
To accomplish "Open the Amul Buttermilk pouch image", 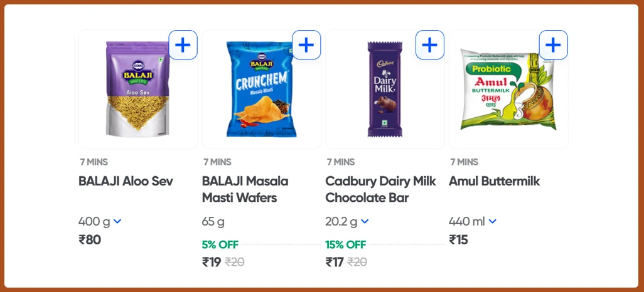I will [x=507, y=89].
